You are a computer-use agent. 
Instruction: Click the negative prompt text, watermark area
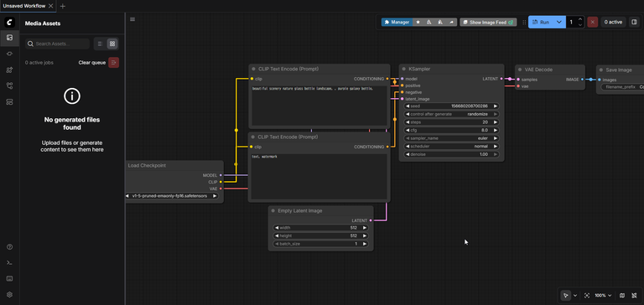click(x=319, y=176)
